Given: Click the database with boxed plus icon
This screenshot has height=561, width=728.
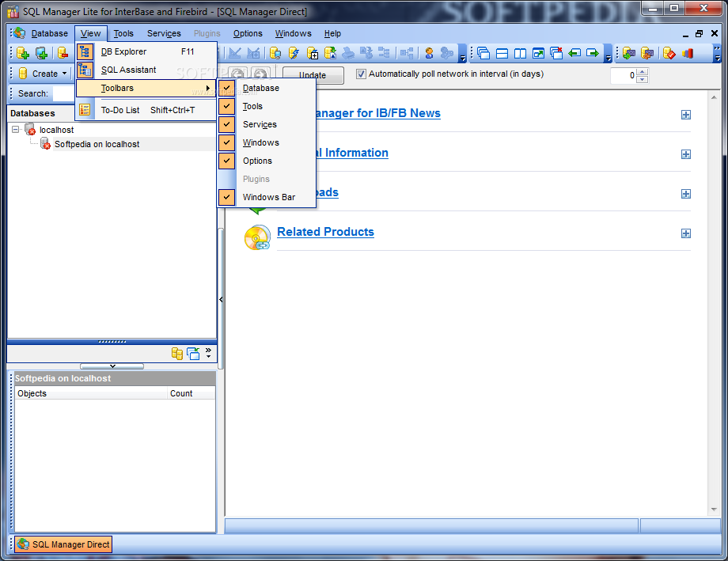Looking at the screenshot, I should (312, 53).
